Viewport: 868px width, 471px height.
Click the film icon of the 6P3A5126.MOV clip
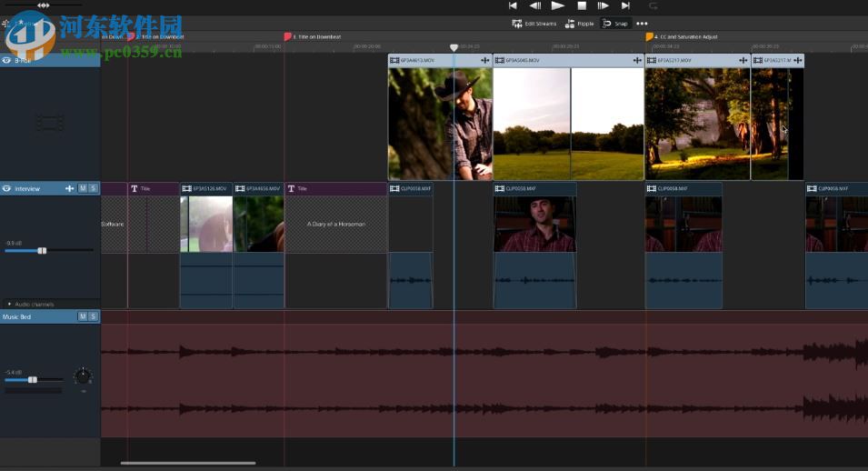coord(187,188)
